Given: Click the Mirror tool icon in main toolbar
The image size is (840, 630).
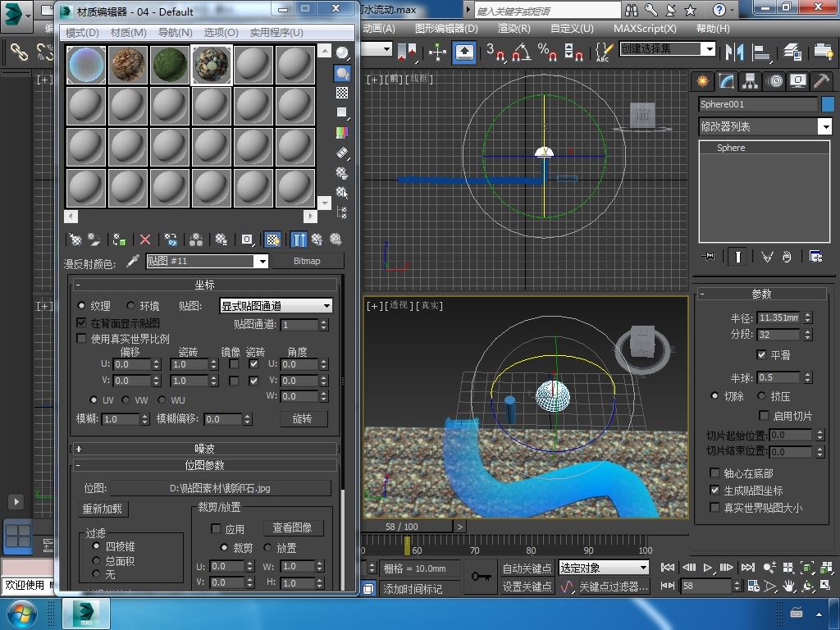Looking at the screenshot, I should [734, 52].
